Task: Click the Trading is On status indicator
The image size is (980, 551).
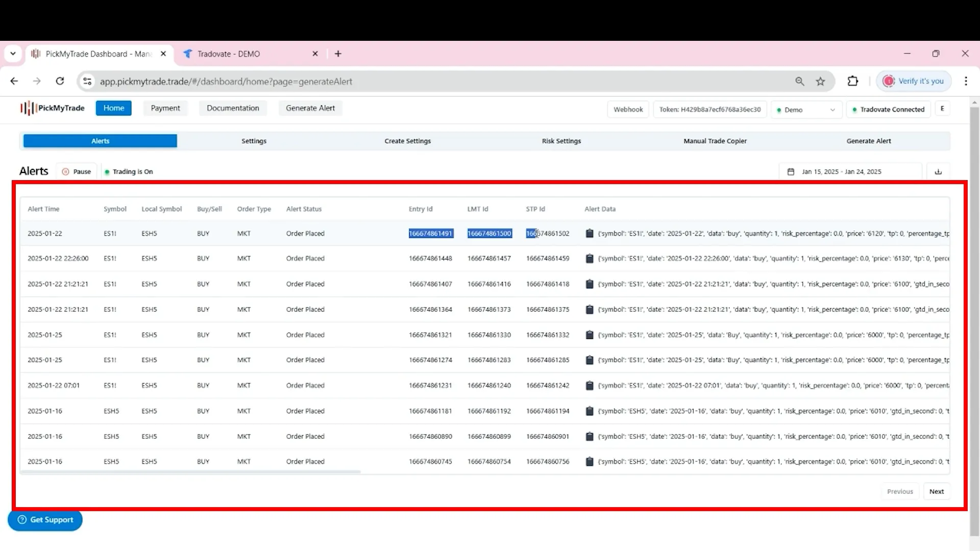Action: (129, 171)
